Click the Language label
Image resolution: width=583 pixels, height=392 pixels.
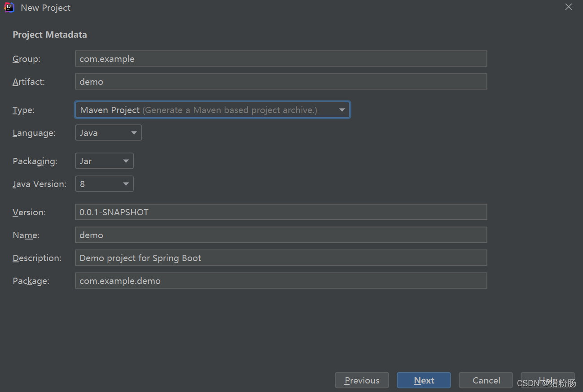34,133
